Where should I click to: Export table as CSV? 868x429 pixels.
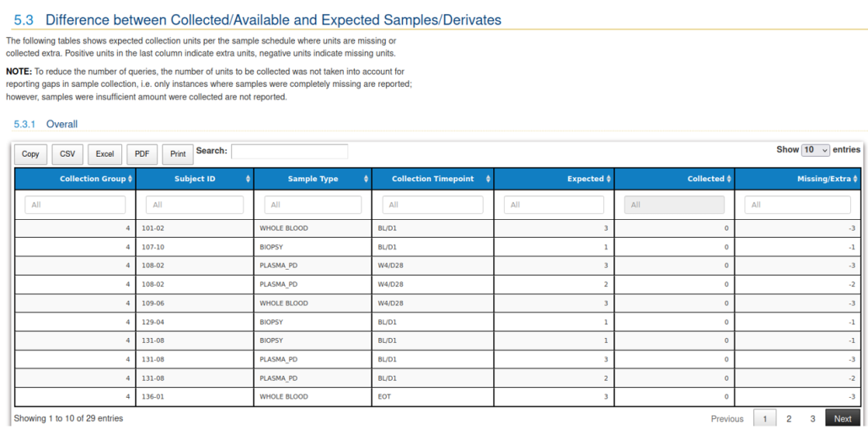click(x=67, y=154)
